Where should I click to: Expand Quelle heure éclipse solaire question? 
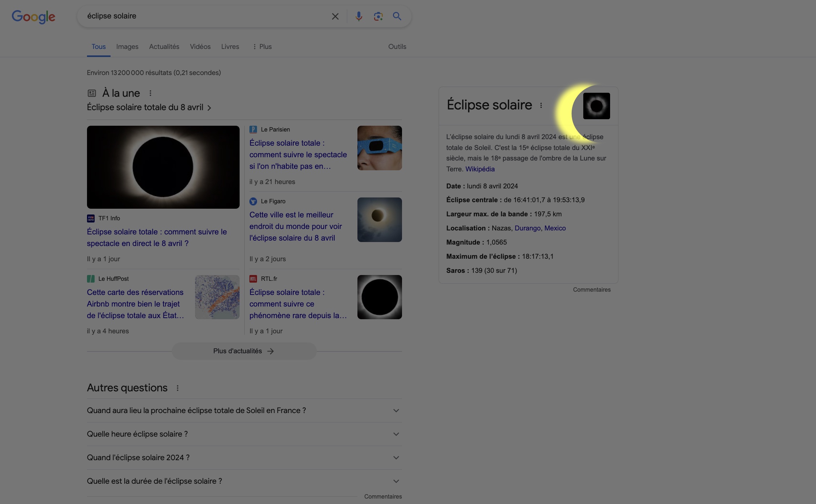pos(244,434)
